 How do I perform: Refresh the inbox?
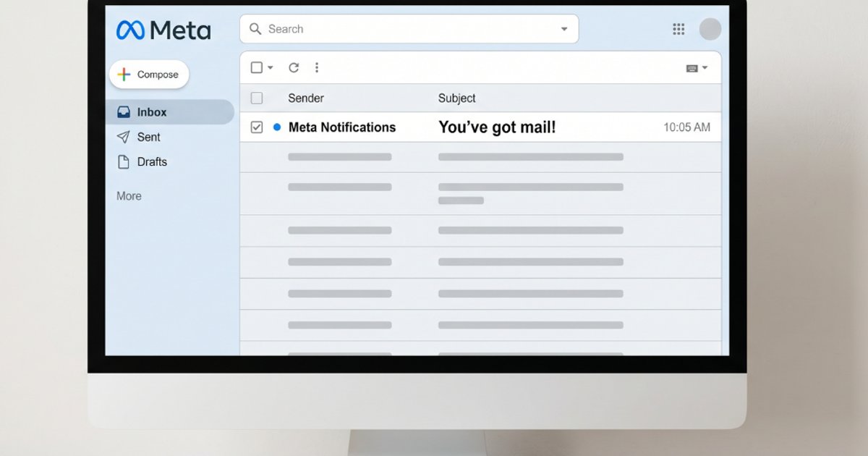click(x=294, y=67)
